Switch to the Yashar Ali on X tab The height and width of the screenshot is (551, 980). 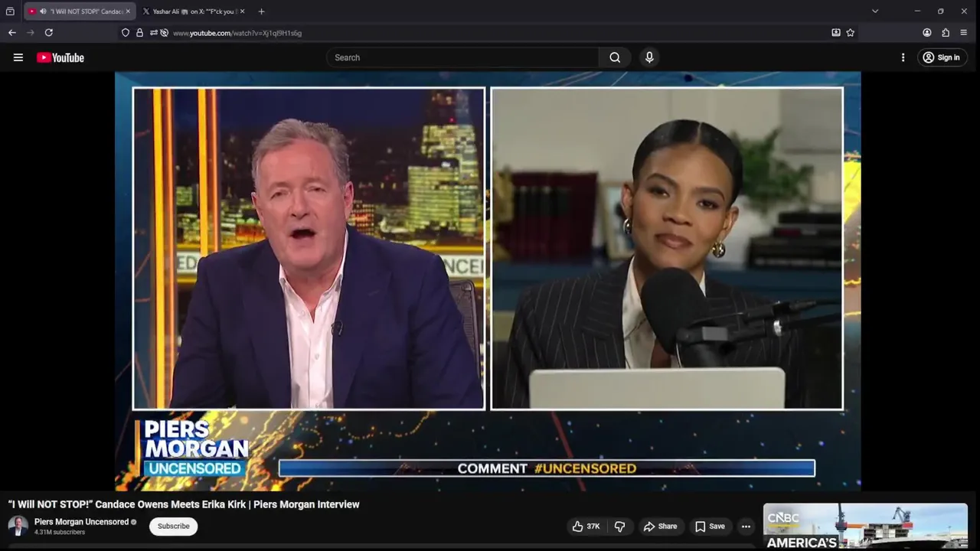click(194, 11)
